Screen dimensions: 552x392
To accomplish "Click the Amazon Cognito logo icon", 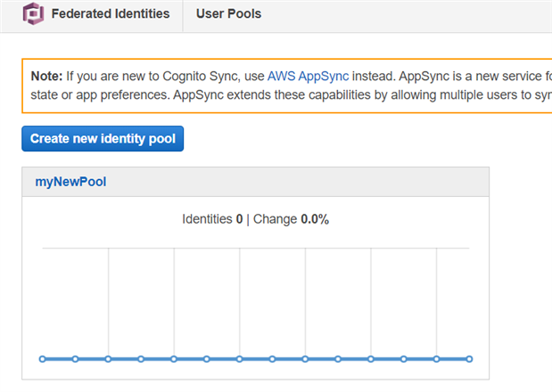I will pos(33,15).
